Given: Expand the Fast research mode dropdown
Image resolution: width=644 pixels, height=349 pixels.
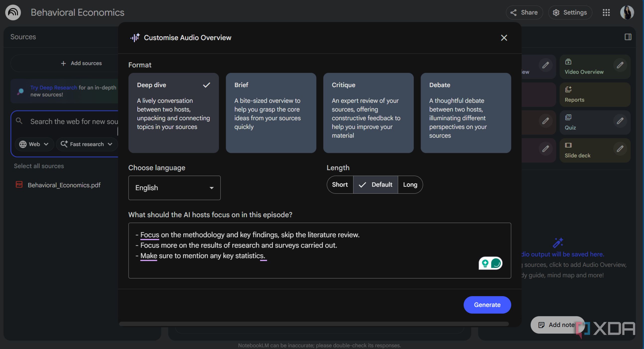Looking at the screenshot, I should tap(87, 144).
